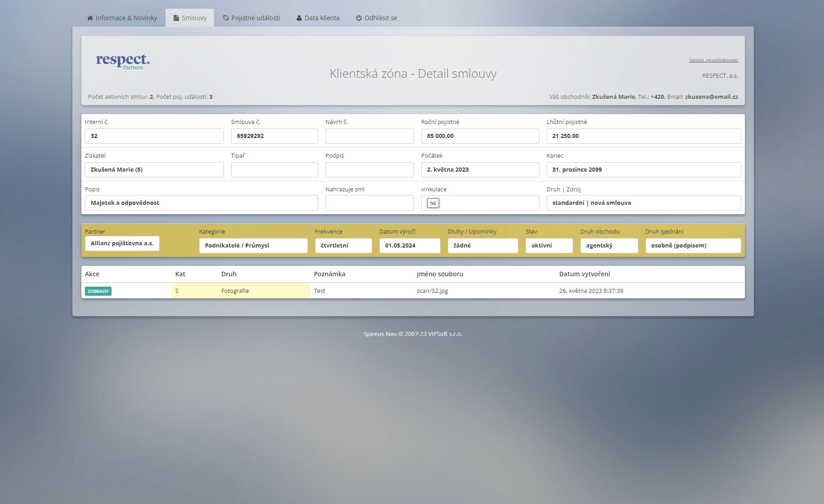Screen dimensions: 824x504
Task: Click the Frekvence field showing čtvrtletní
Action: tap(343, 246)
